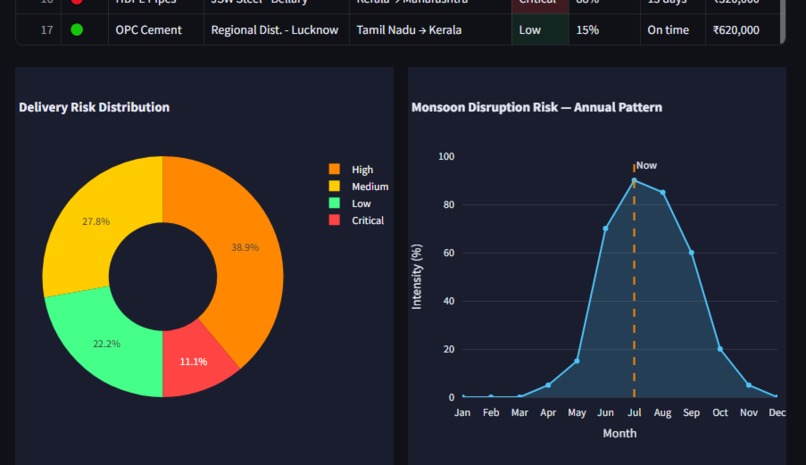Click the Jun data point on line

pyautogui.click(x=606, y=229)
